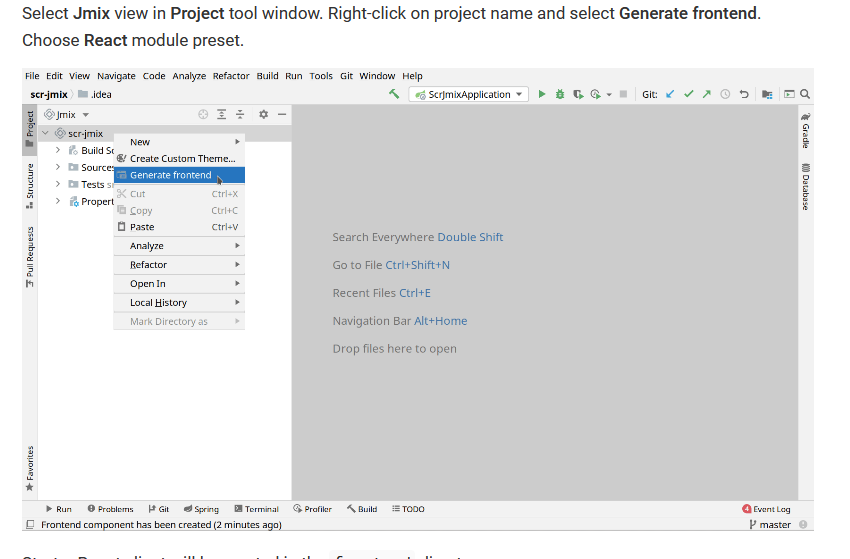This screenshot has height=559, width=850.
Task: Open the Local History submenu
Action: [x=179, y=303]
